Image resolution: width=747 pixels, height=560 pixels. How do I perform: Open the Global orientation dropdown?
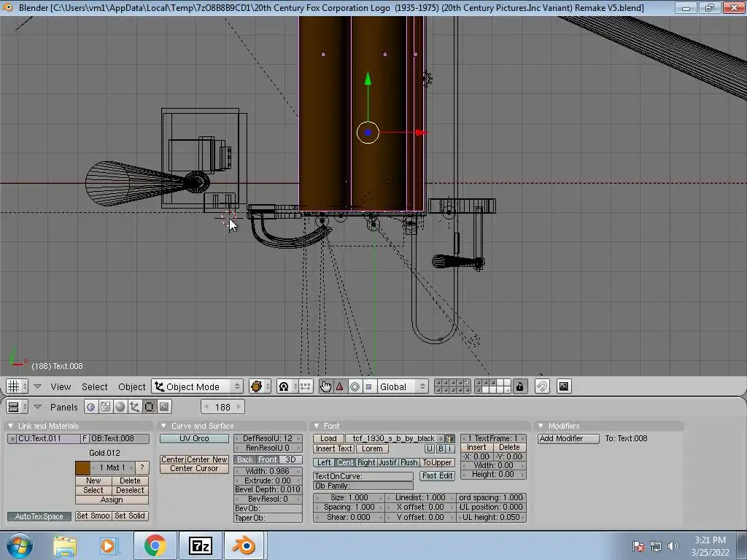point(403,386)
